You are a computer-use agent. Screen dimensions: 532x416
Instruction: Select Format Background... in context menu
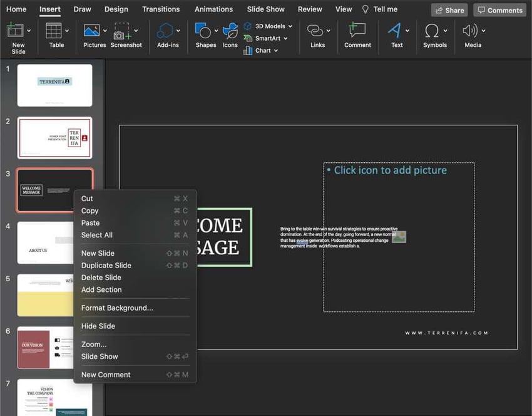coord(117,308)
